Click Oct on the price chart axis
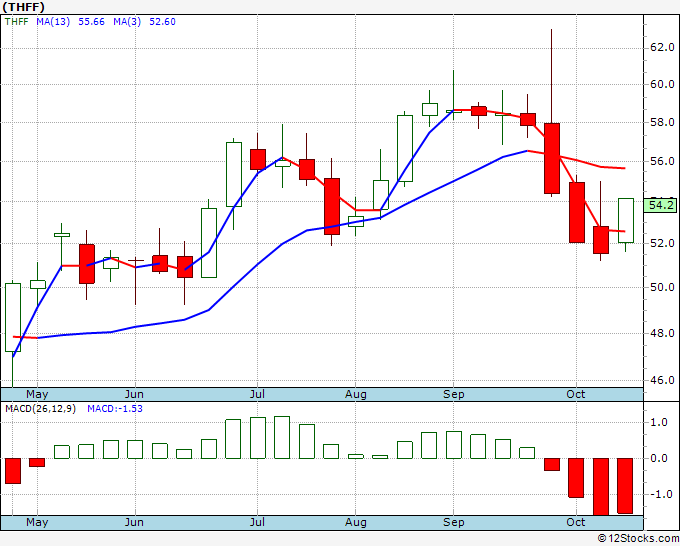 pos(575,394)
